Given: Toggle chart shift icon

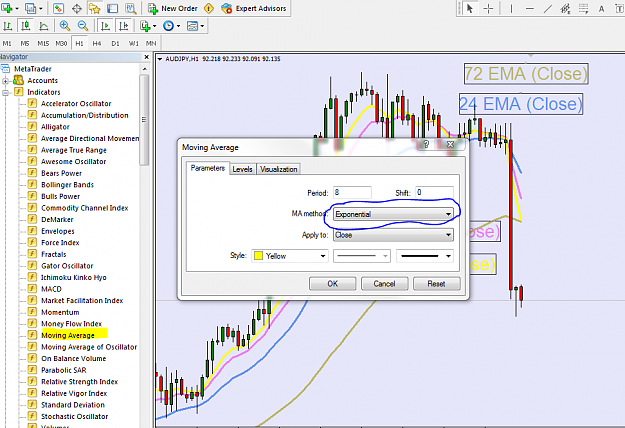Looking at the screenshot, I should coord(123,26).
